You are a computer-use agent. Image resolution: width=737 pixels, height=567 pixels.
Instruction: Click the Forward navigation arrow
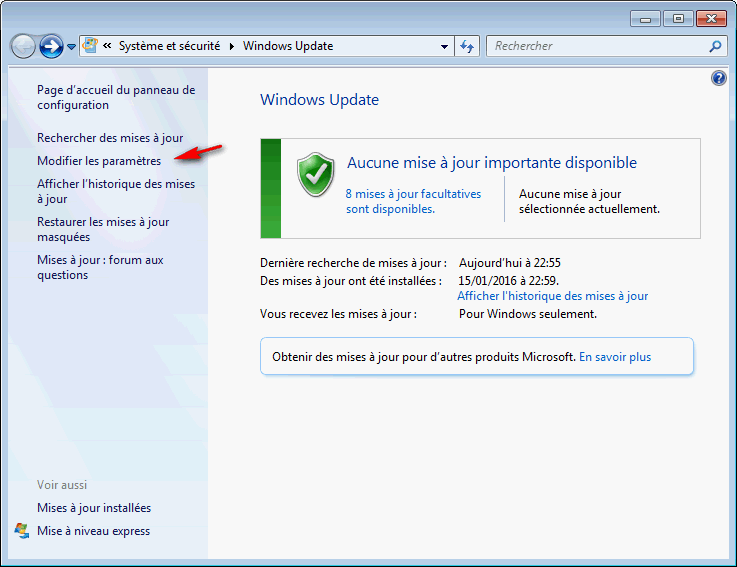pyautogui.click(x=51, y=46)
